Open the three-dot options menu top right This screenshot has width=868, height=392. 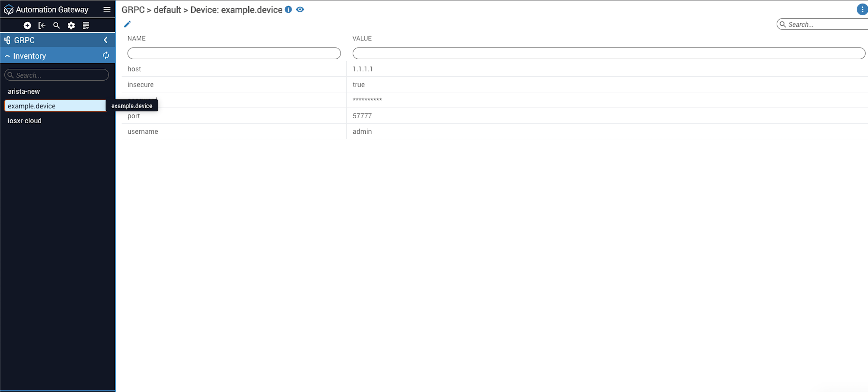862,9
